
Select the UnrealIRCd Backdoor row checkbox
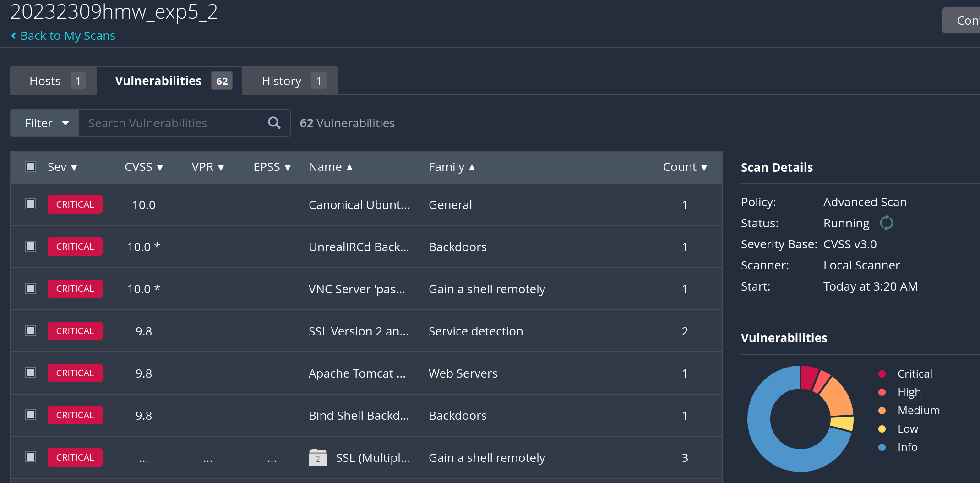30,247
